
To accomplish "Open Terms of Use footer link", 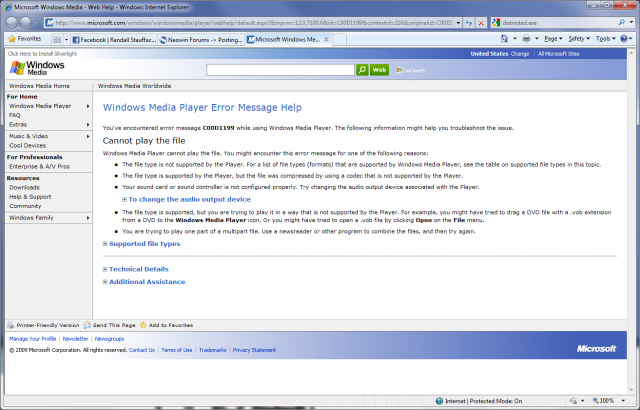I will tap(177, 350).
